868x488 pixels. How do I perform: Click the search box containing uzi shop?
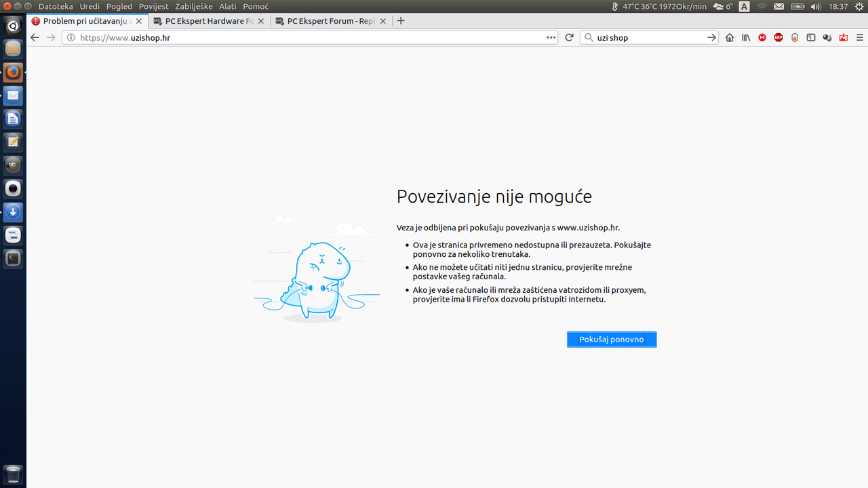click(650, 38)
